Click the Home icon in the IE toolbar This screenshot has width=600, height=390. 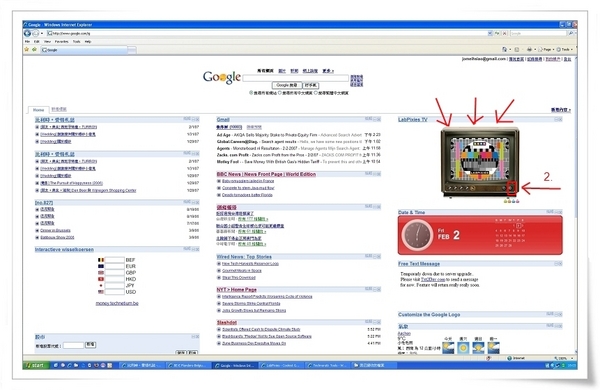tap(504, 49)
